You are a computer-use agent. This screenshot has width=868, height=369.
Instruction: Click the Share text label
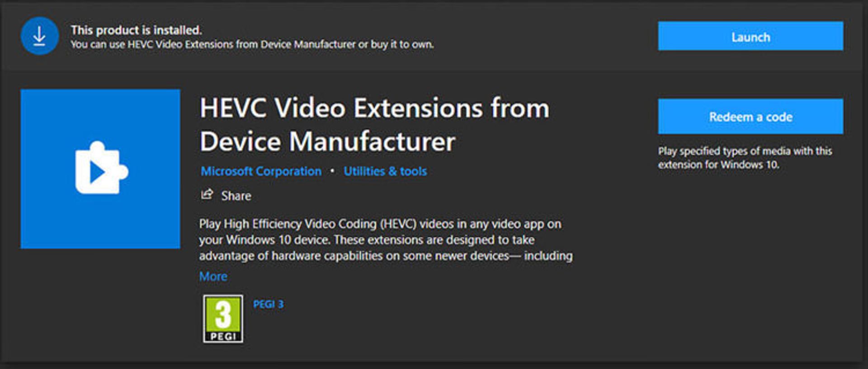point(236,196)
